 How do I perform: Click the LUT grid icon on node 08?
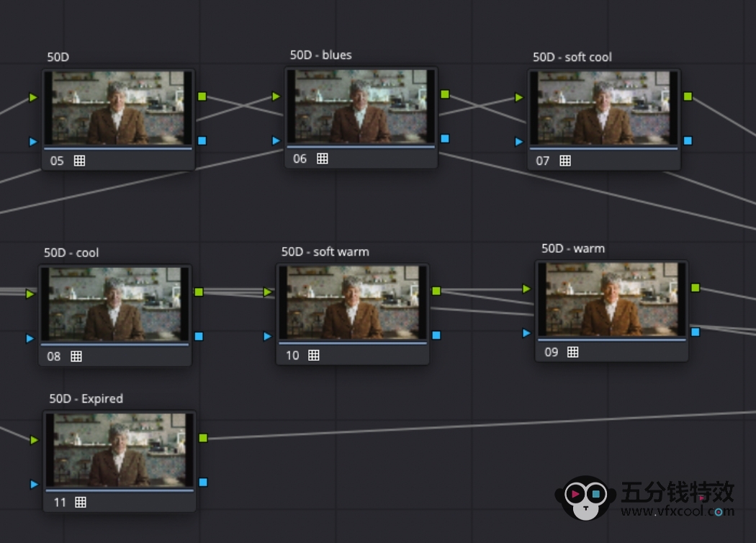[76, 356]
